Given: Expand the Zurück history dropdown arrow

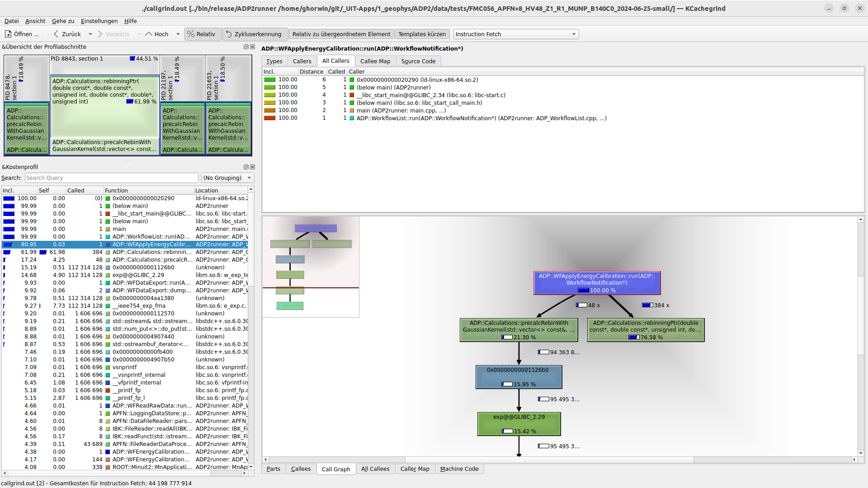Looking at the screenshot, I should point(90,34).
